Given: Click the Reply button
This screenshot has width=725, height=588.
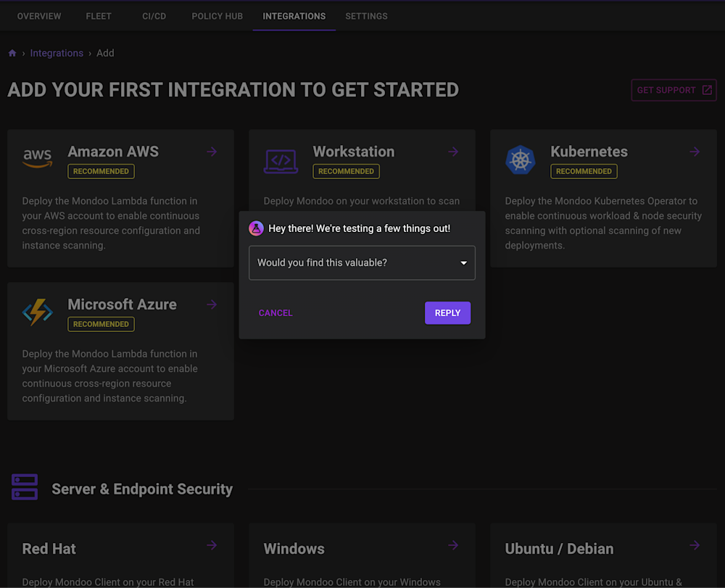Looking at the screenshot, I should pos(447,313).
